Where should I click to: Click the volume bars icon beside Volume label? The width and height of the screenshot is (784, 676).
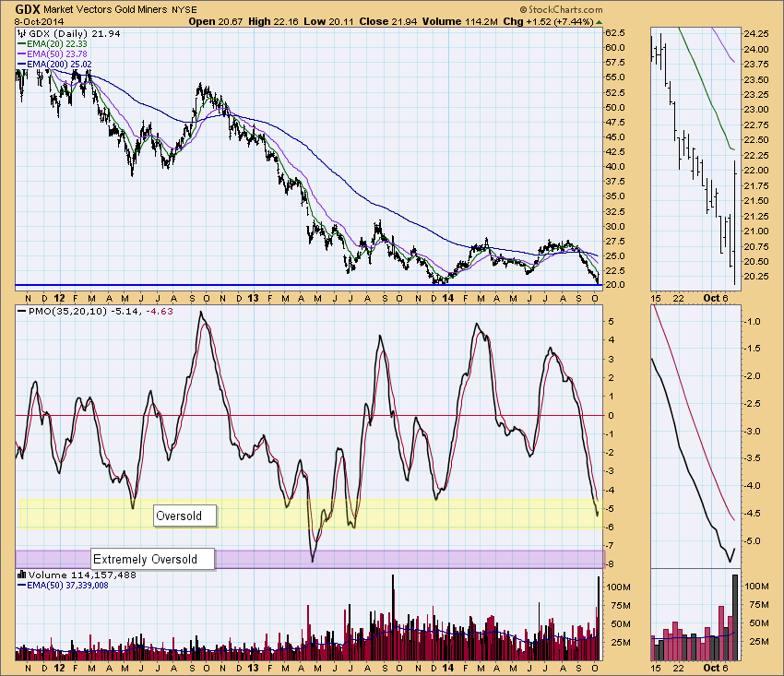21,575
